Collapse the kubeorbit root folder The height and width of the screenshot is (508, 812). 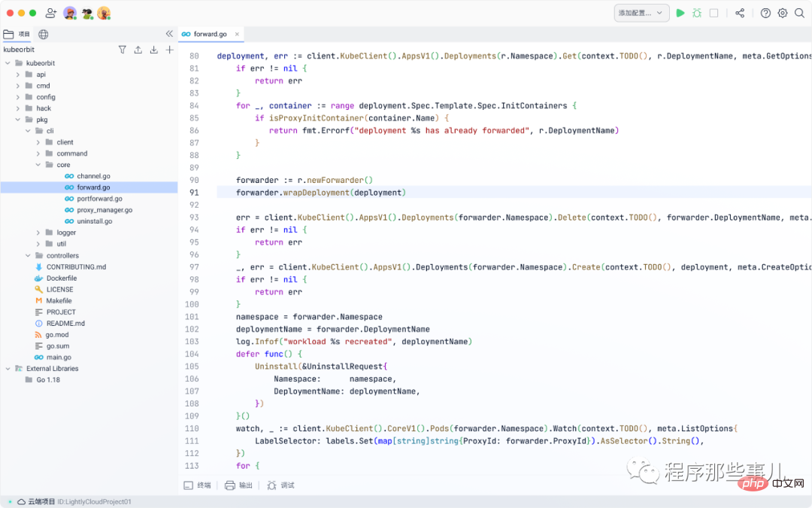[x=8, y=63]
